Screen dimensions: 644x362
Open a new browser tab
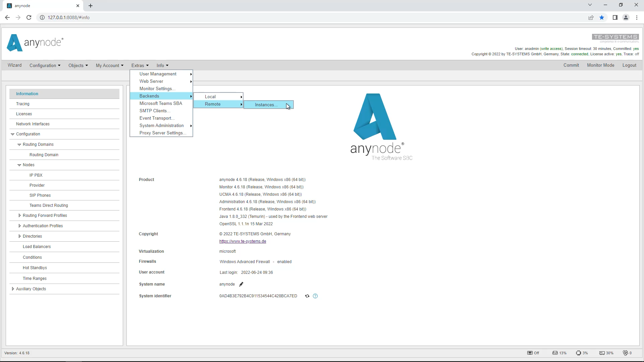point(91,6)
